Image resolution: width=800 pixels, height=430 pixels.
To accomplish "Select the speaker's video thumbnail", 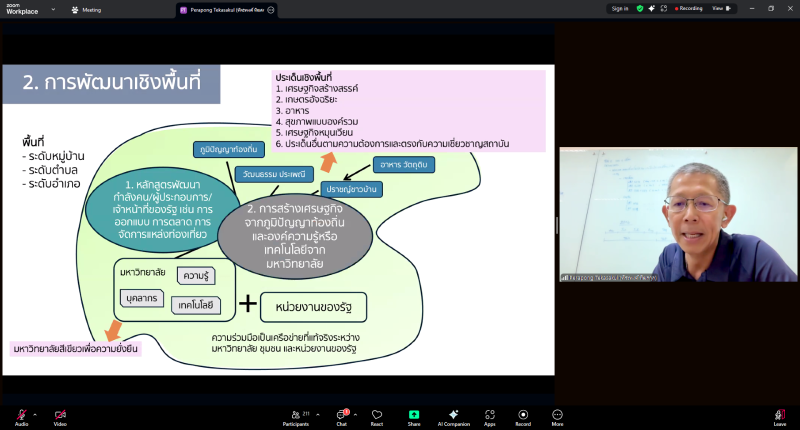I will 677,214.
